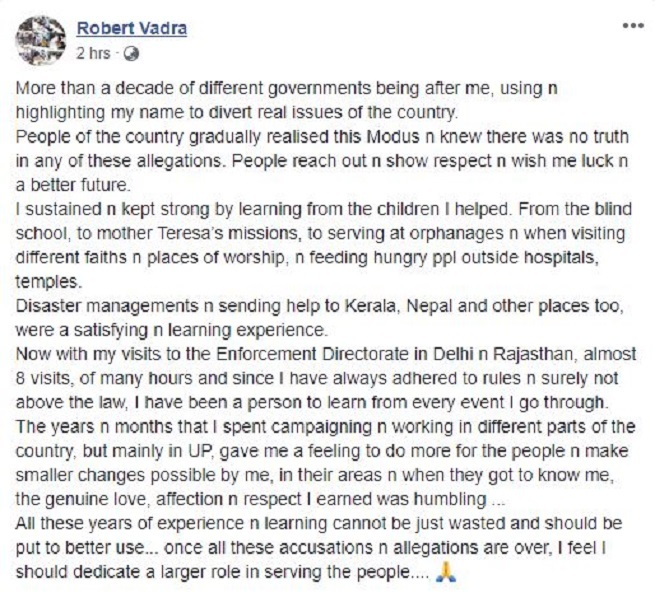Click the words Enforcement Directorate
Image resolution: width=655 pixels, height=593 pixels.
point(312,355)
